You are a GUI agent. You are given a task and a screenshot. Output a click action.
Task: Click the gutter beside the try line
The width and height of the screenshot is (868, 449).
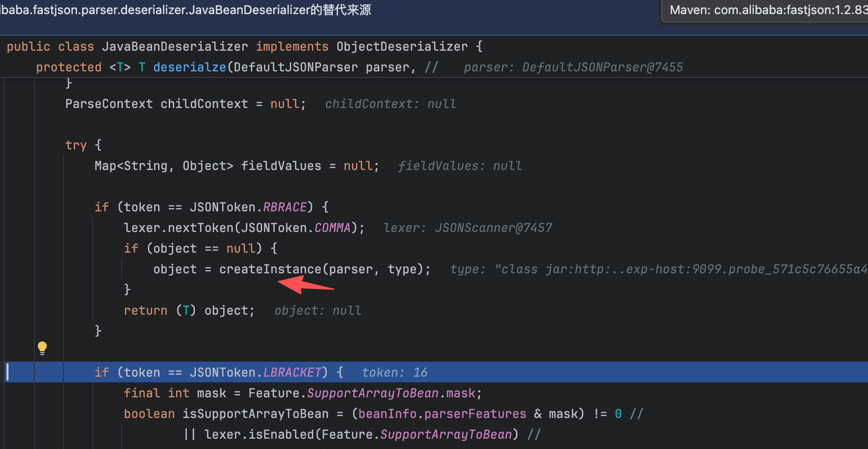[19, 145]
